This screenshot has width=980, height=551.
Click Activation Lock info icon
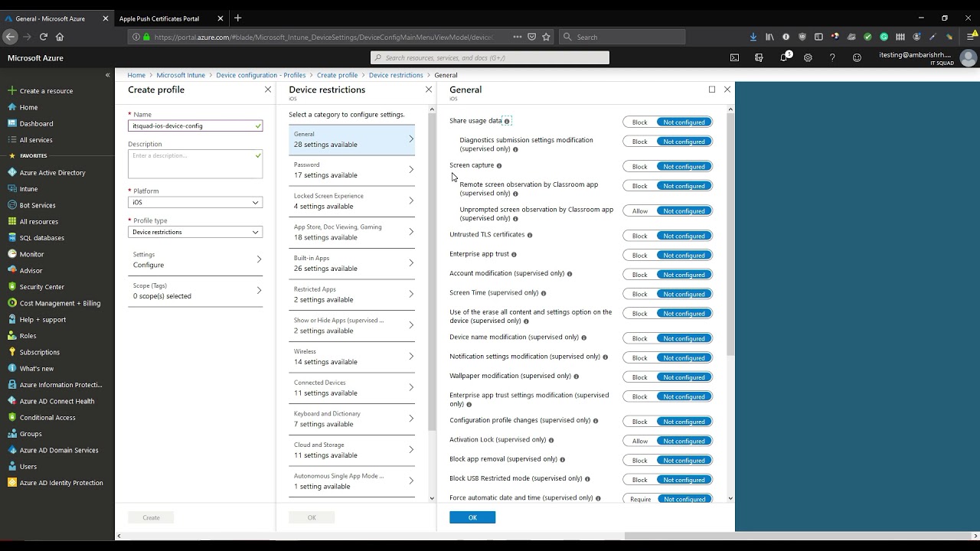(551, 440)
